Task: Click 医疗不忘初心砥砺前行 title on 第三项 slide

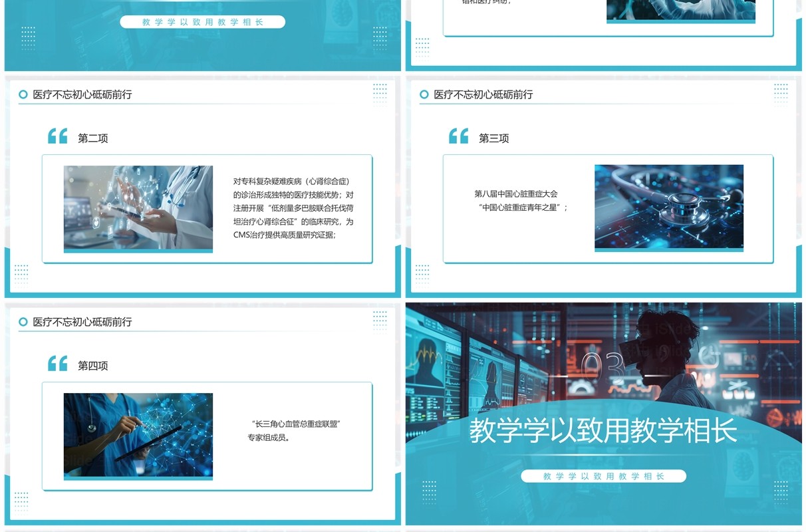Action: pyautogui.click(x=483, y=94)
